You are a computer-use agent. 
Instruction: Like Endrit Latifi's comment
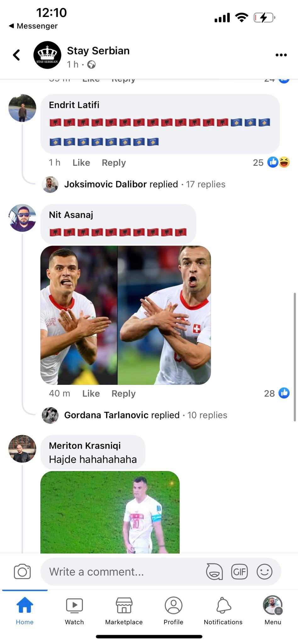(81, 163)
